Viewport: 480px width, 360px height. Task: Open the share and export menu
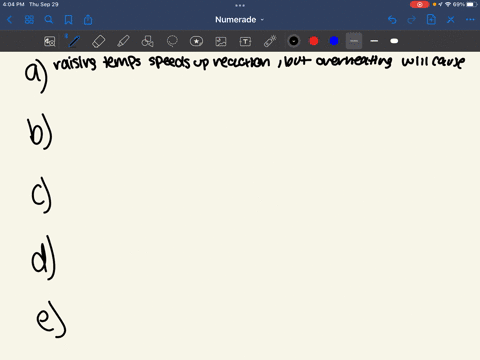(88, 20)
